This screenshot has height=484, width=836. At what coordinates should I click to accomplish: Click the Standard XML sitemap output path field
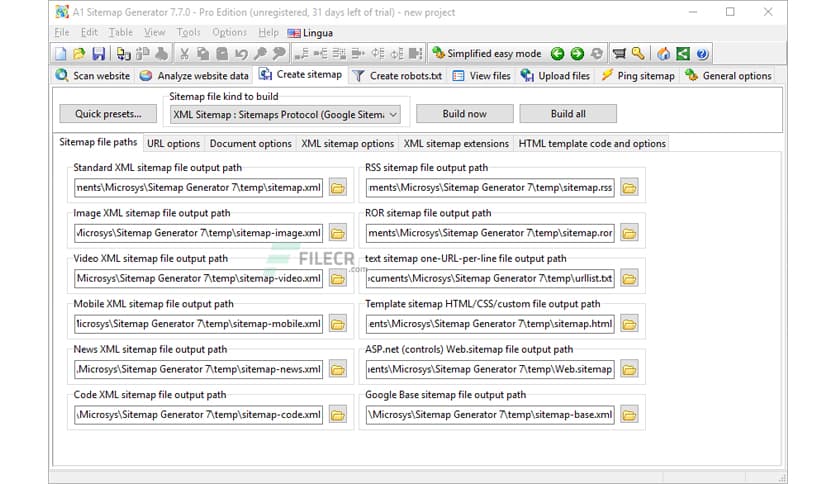198,188
